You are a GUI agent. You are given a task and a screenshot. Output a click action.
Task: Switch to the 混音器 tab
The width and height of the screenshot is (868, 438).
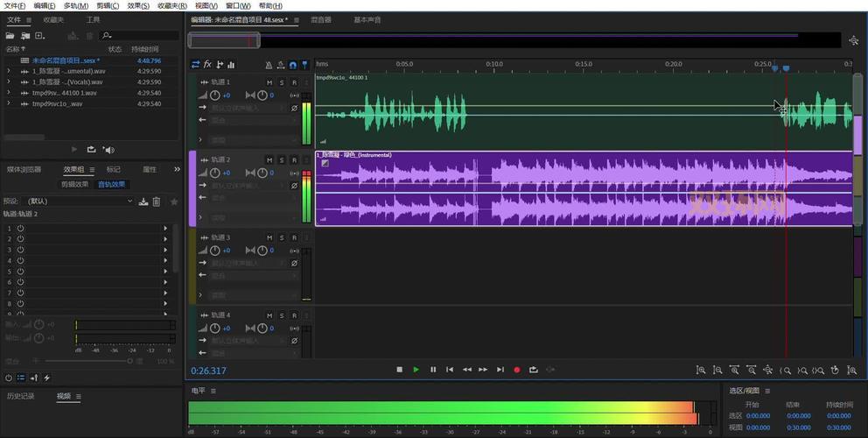[x=321, y=20]
